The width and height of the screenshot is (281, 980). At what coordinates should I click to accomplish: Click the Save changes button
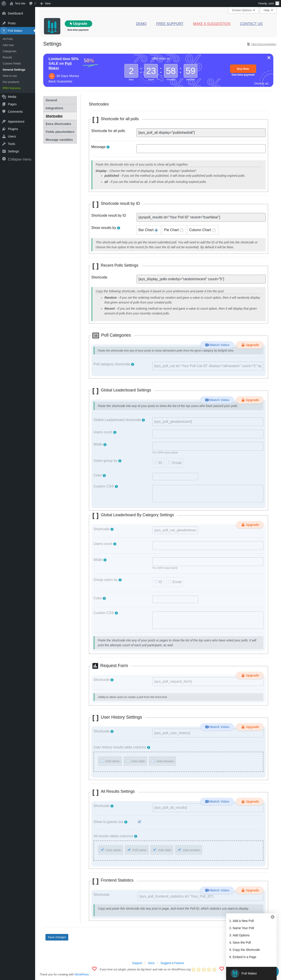tap(57, 937)
